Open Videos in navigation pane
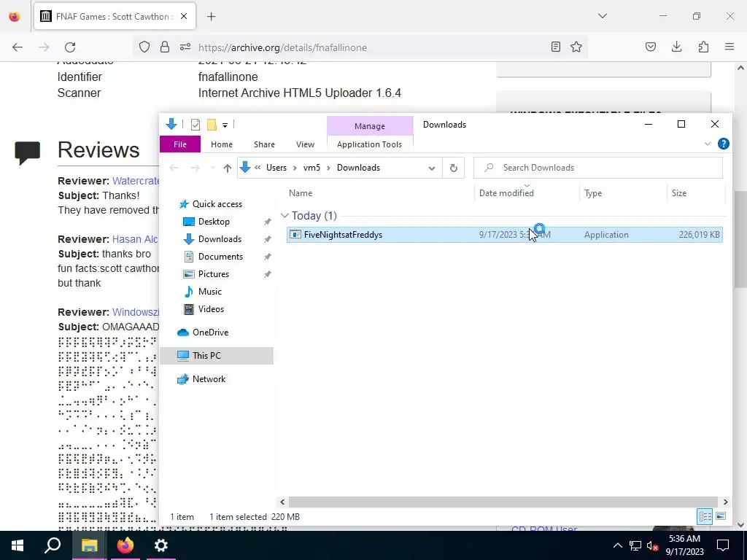Screen dimensions: 747x560 (x=211, y=309)
